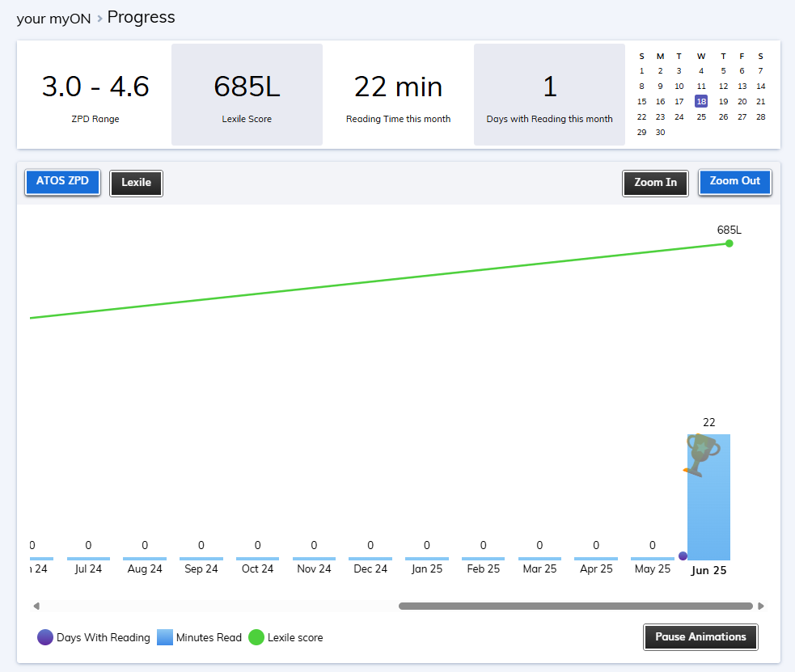Click the right scroll arrow under the chart
795x672 pixels.
coord(760,606)
